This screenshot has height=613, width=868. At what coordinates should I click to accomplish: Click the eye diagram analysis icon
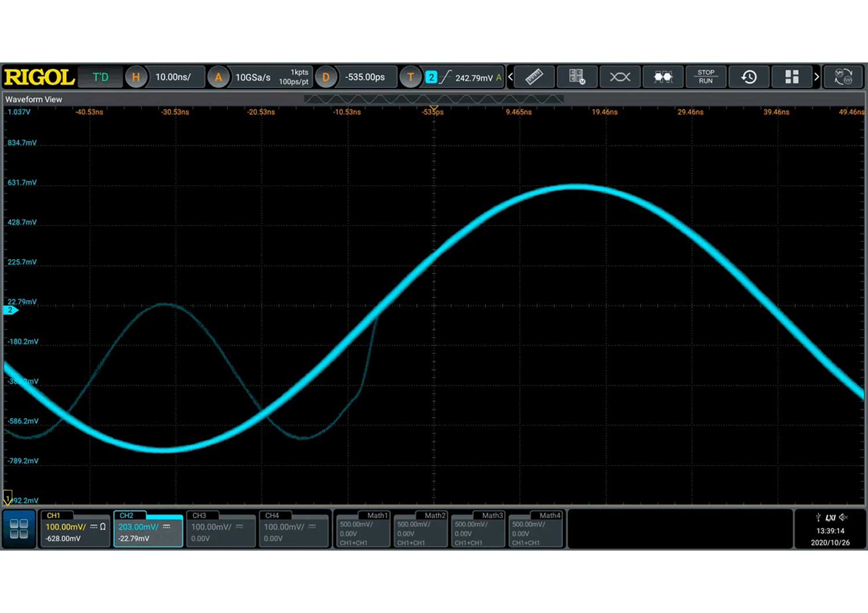(x=620, y=77)
